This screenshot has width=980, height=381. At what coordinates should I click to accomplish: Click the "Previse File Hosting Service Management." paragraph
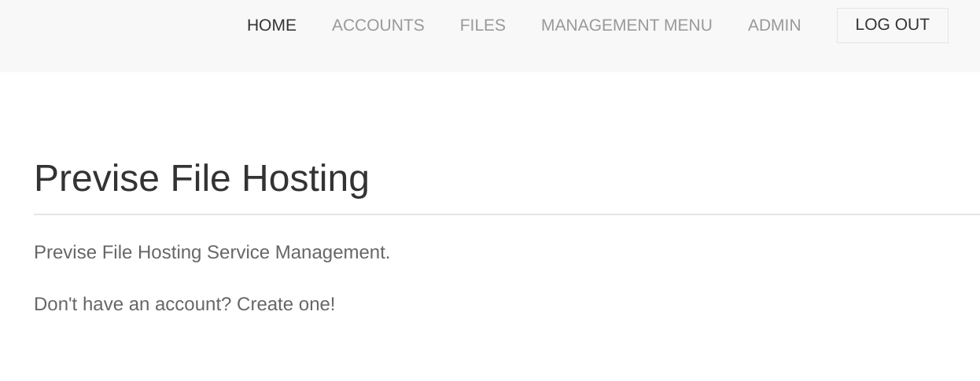click(212, 252)
